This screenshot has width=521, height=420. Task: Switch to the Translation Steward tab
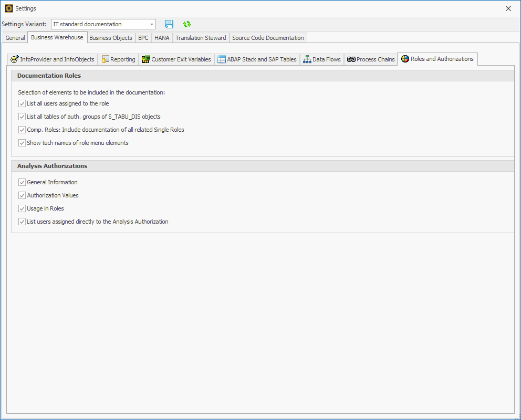(x=201, y=38)
